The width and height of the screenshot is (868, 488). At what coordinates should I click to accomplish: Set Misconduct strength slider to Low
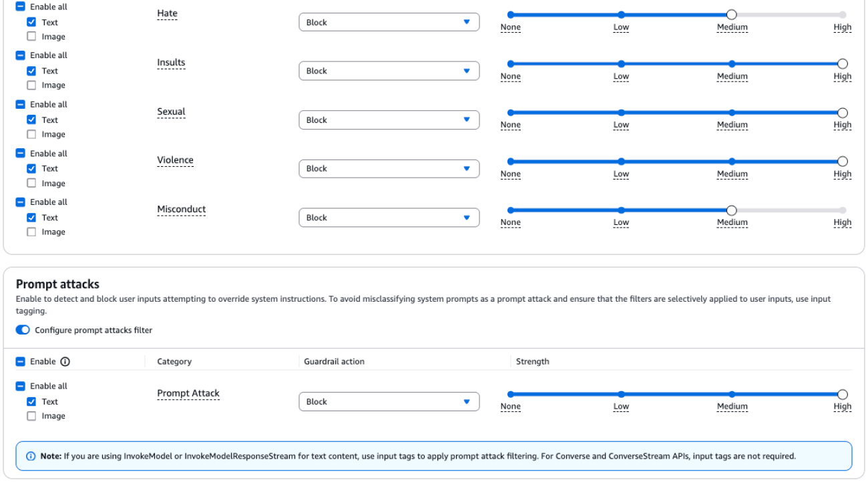pos(621,210)
